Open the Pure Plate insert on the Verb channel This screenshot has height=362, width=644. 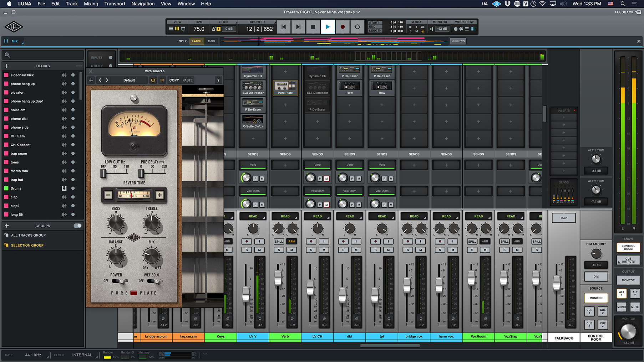point(285,87)
